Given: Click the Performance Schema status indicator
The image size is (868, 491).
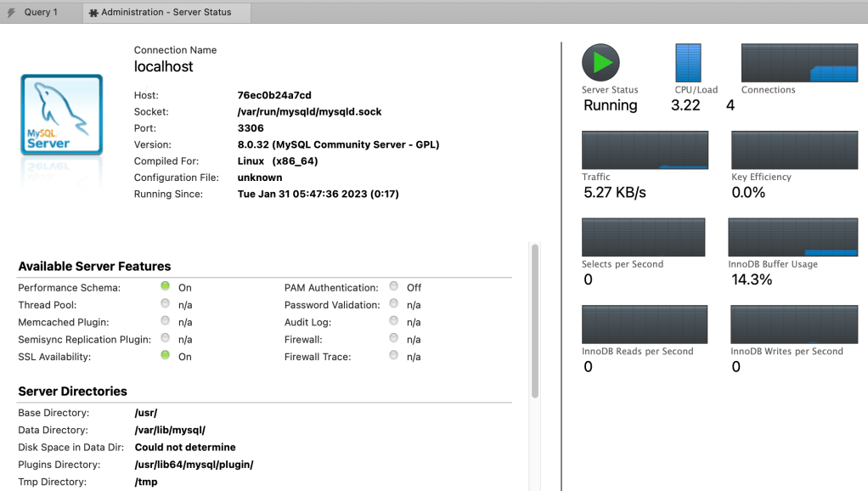Looking at the screenshot, I should point(166,287).
